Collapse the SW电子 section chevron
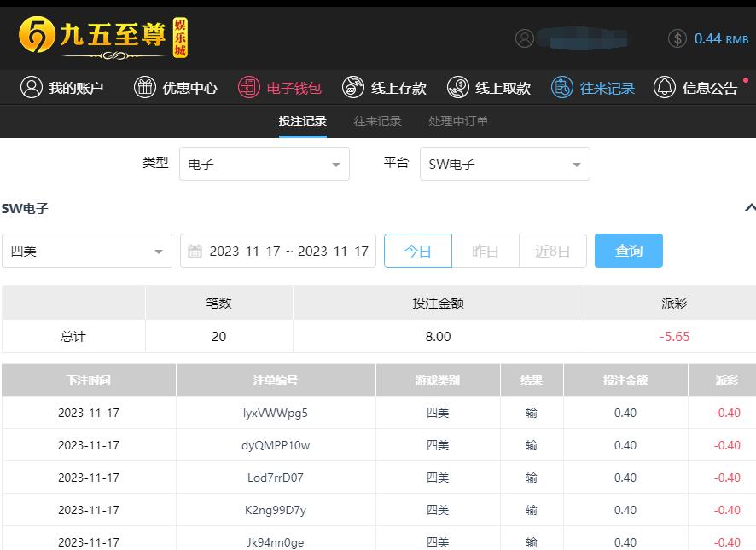Screen dimensions: 756x550 750,208
